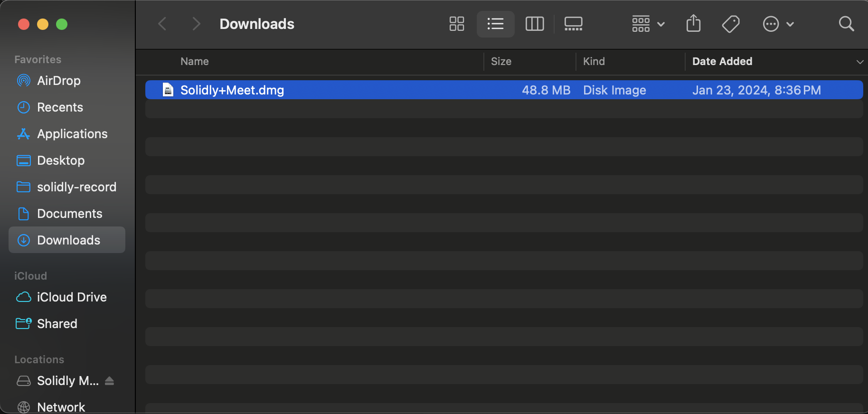Open Shared in sidebar
868x414 pixels.
(x=67, y=324)
